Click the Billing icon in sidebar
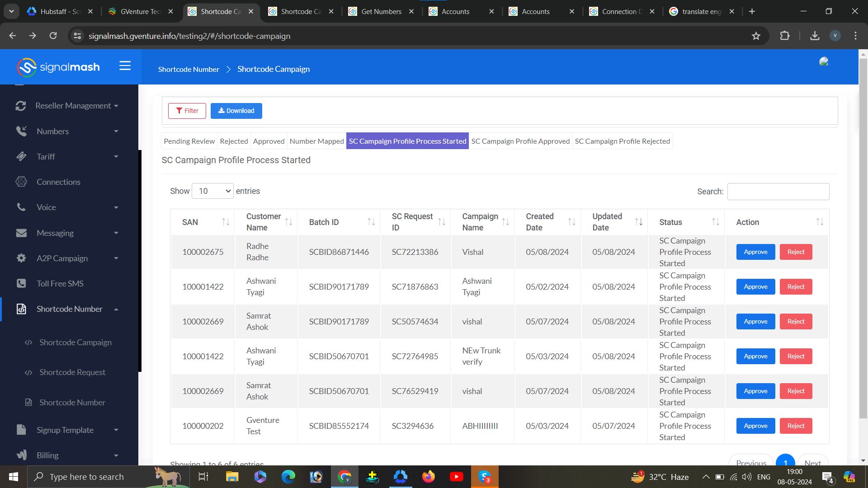868x488 pixels. tap(21, 455)
